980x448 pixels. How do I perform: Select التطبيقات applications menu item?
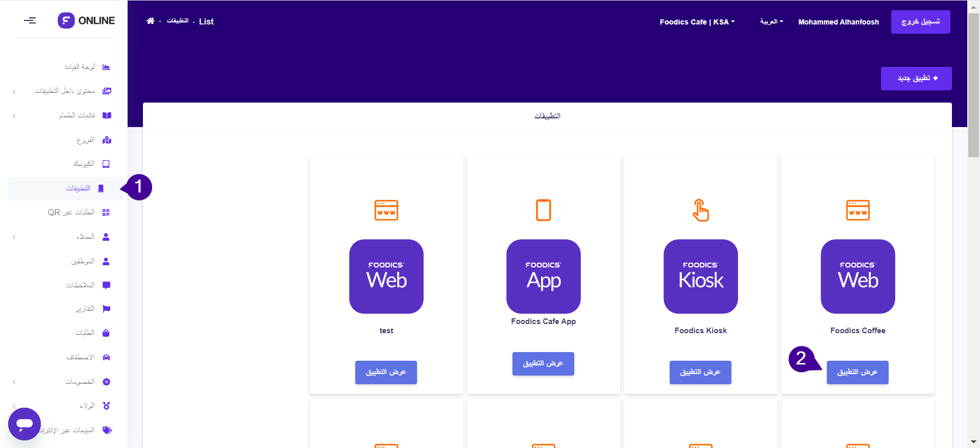tap(65, 188)
